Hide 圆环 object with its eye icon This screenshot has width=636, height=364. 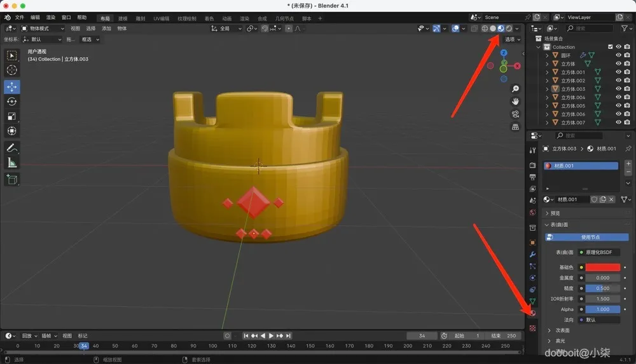point(618,55)
